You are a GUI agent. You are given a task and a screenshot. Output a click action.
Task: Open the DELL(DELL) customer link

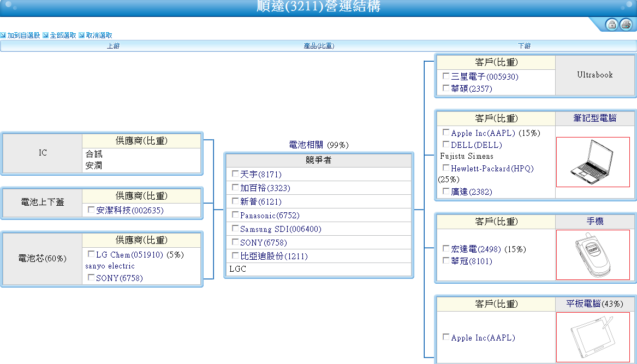pyautogui.click(x=477, y=145)
